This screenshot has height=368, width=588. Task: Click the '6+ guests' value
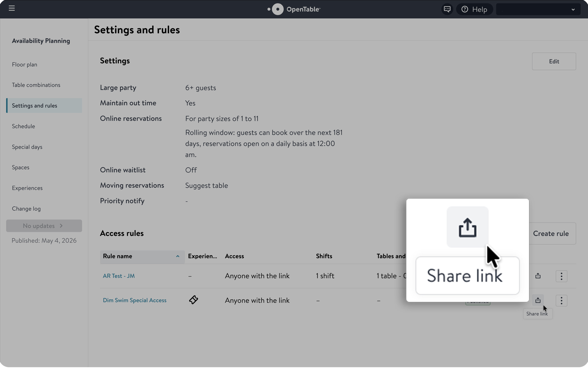pos(200,88)
